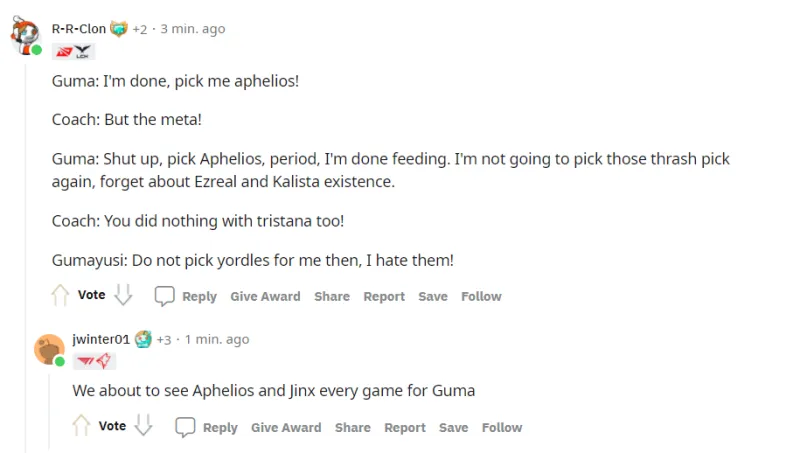The height and width of the screenshot is (453, 800).
Task: Downvote R-R-Clon's comment
Action: [123, 296]
